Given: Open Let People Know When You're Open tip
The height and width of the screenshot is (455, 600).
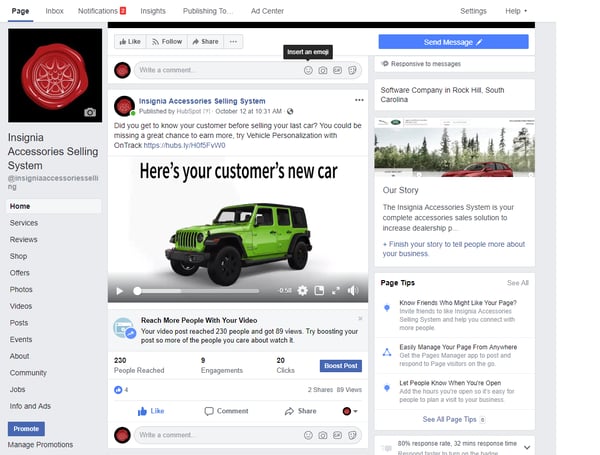Looking at the screenshot, I should 450,383.
